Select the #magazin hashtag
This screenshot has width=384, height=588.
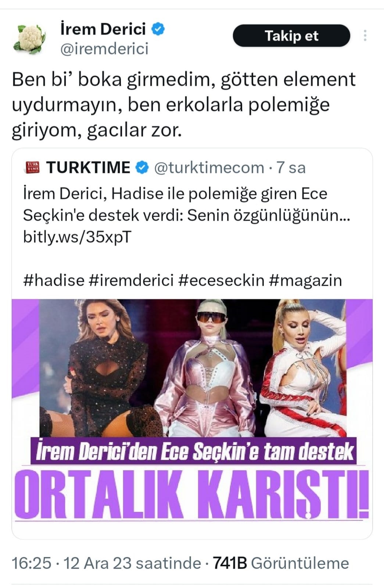coord(305,280)
